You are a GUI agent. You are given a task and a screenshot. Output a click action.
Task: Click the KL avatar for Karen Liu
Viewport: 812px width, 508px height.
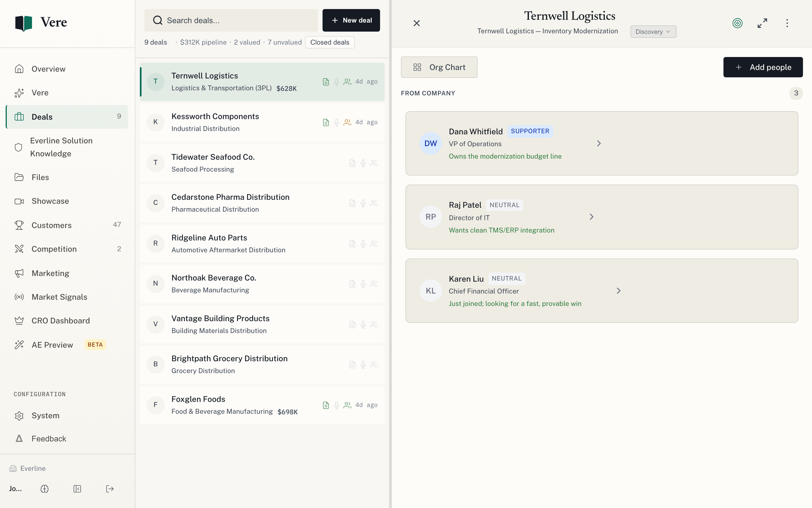431,291
